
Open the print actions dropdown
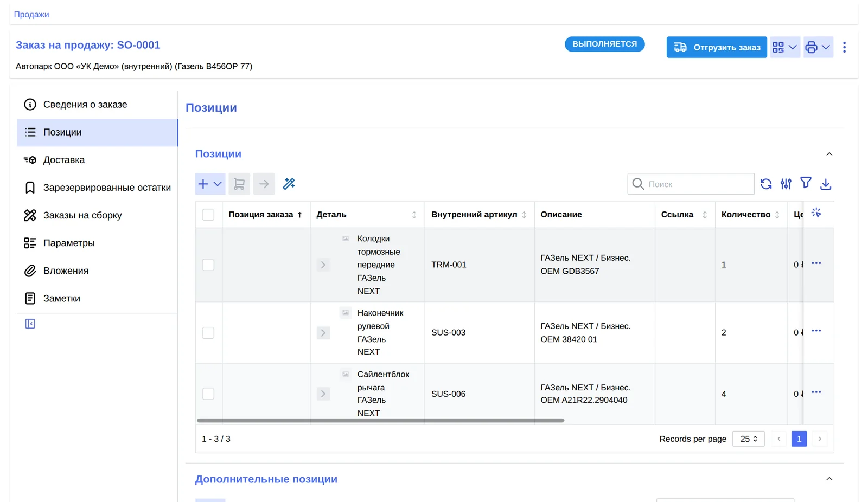click(x=818, y=47)
